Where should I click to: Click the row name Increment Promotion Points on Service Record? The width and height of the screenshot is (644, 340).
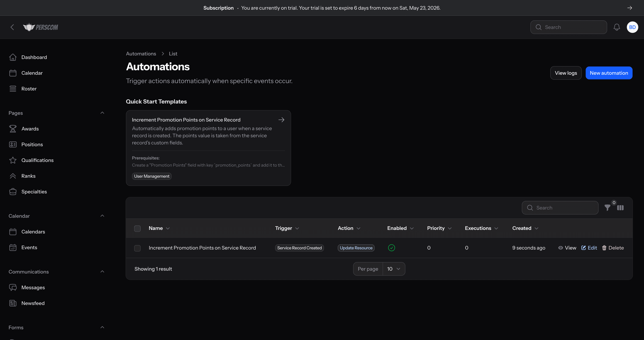[202, 248]
